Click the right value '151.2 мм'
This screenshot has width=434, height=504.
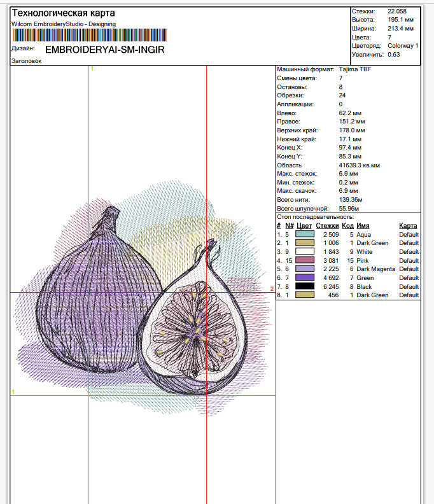point(352,122)
